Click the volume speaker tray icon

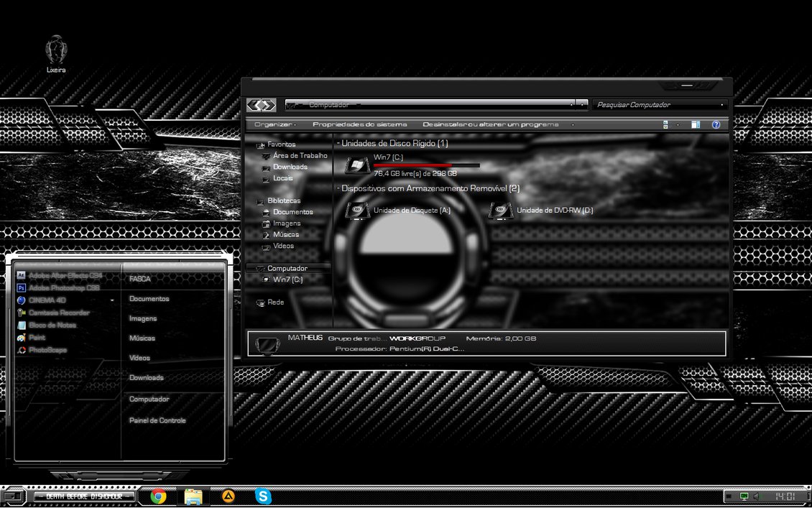coord(755,497)
